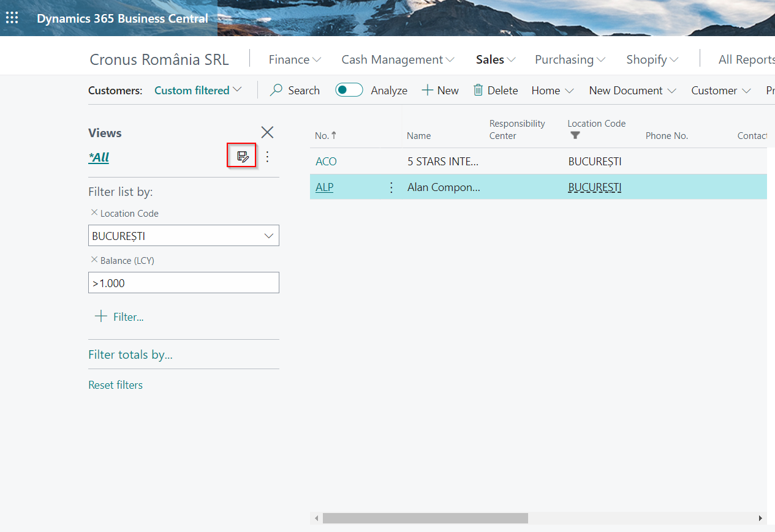Click the Phone No. column header

[667, 136]
